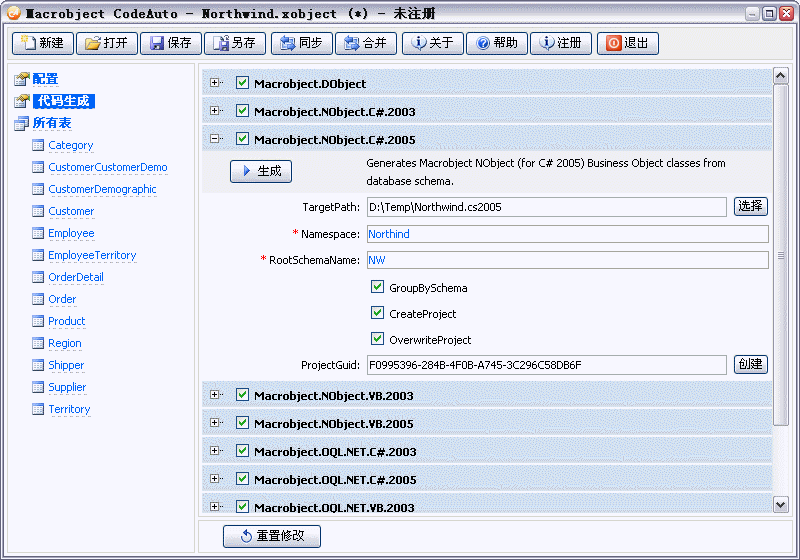Open 帮助 (Help) from toolbar
Image resolution: width=800 pixels, height=560 pixels.
(497, 43)
